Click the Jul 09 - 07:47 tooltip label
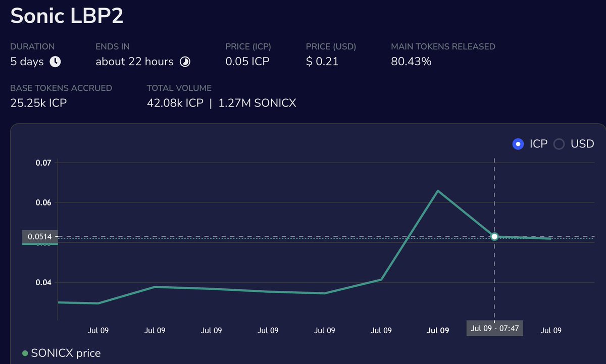Image resolution: width=606 pixels, height=364 pixels. pyautogui.click(x=494, y=328)
